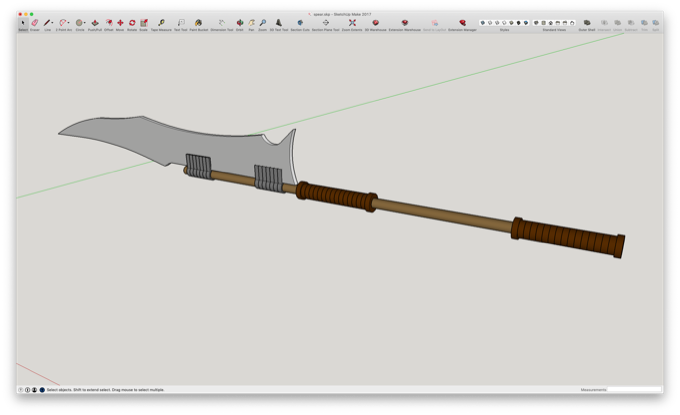This screenshot has height=415, width=680.
Task: Click the info credits status bar icon
Action: click(27, 390)
